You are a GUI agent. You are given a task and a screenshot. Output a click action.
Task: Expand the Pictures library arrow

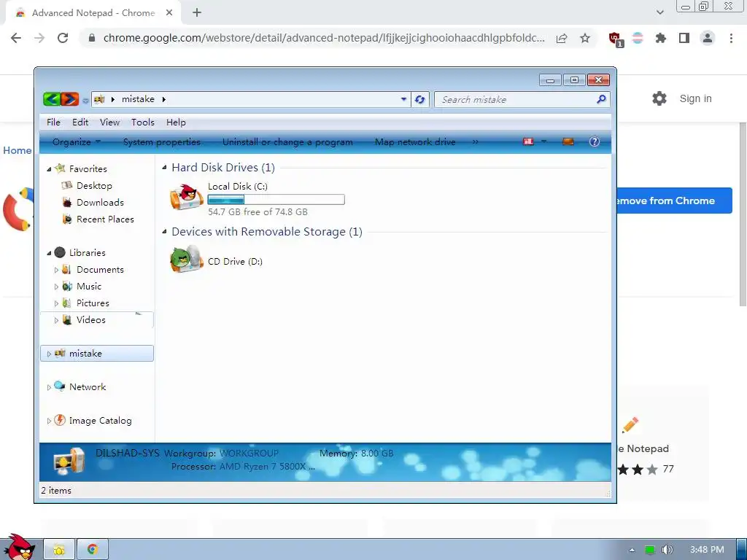pos(56,303)
